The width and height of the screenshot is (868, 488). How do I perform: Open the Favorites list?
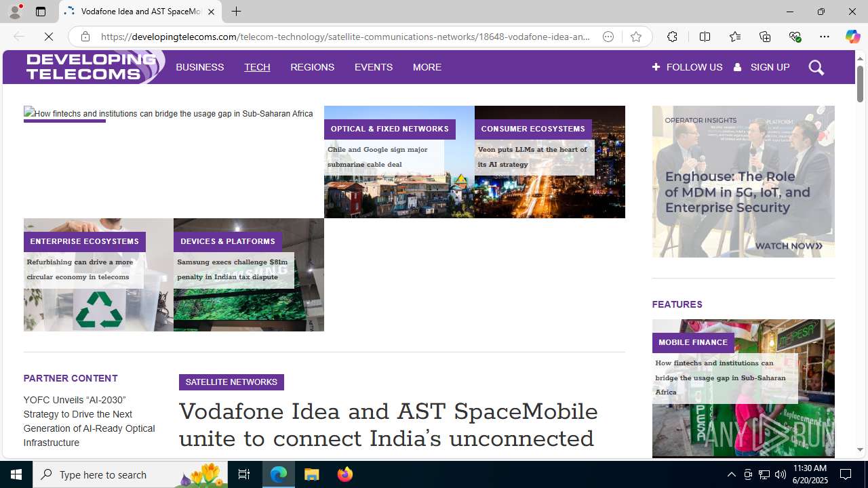click(x=735, y=37)
